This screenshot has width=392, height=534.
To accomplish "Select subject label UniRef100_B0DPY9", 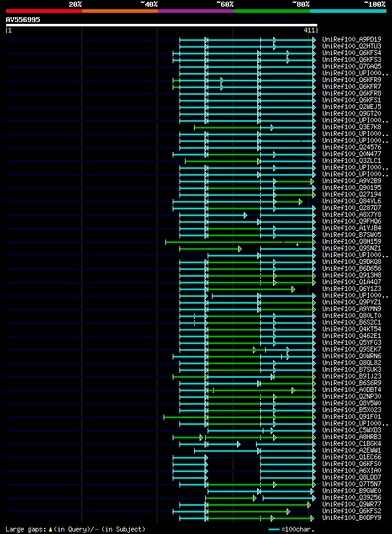I will coord(352,518).
